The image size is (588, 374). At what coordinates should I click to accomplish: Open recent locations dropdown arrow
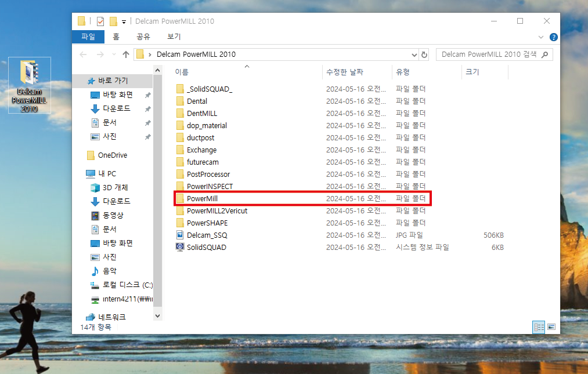pyautogui.click(x=114, y=55)
